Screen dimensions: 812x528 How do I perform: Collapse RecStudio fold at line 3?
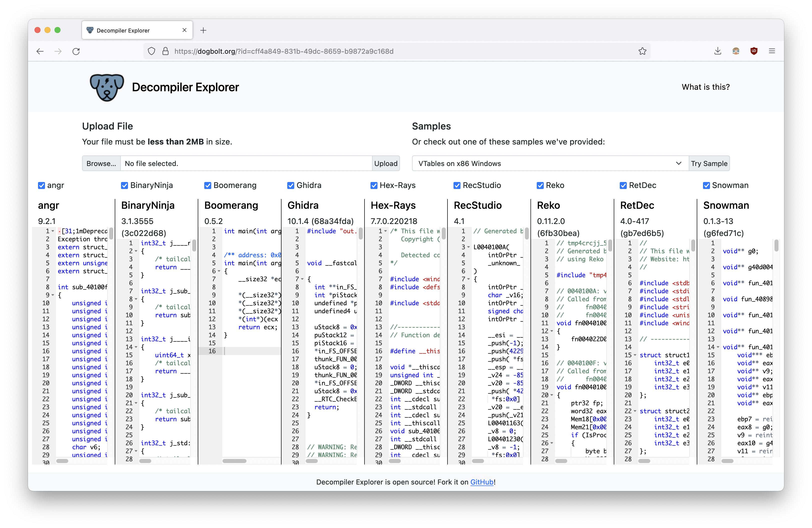point(468,247)
